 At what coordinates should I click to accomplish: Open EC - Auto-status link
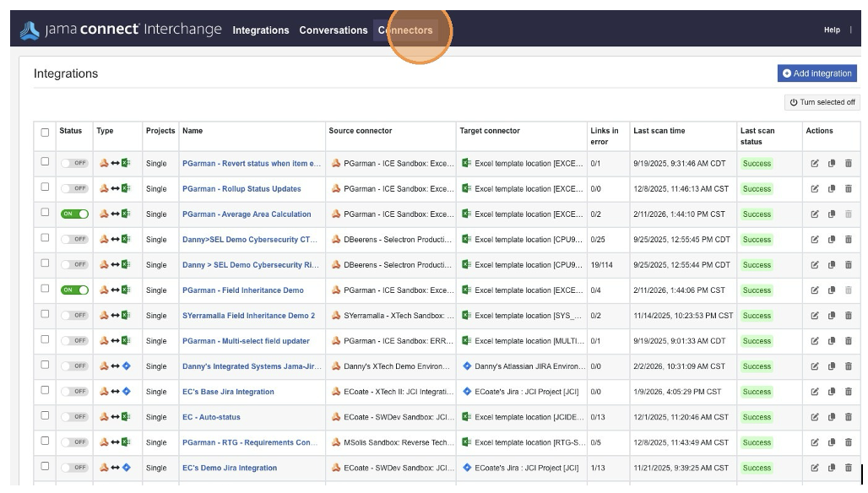tap(211, 417)
